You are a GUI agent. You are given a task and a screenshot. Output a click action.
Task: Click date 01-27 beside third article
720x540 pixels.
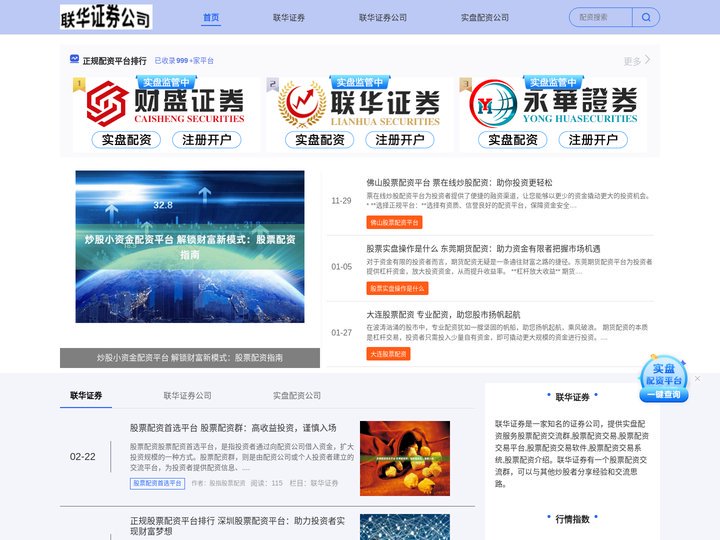pyautogui.click(x=341, y=332)
